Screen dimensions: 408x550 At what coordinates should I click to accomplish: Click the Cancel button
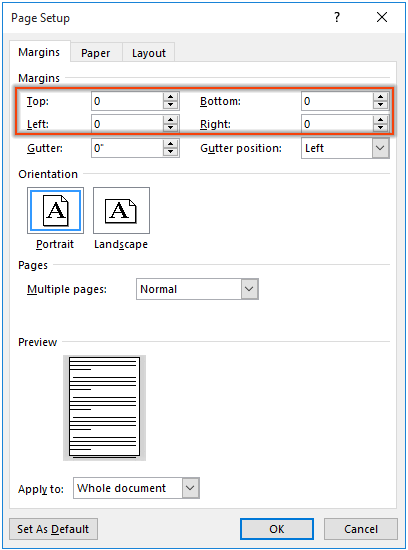(x=361, y=529)
